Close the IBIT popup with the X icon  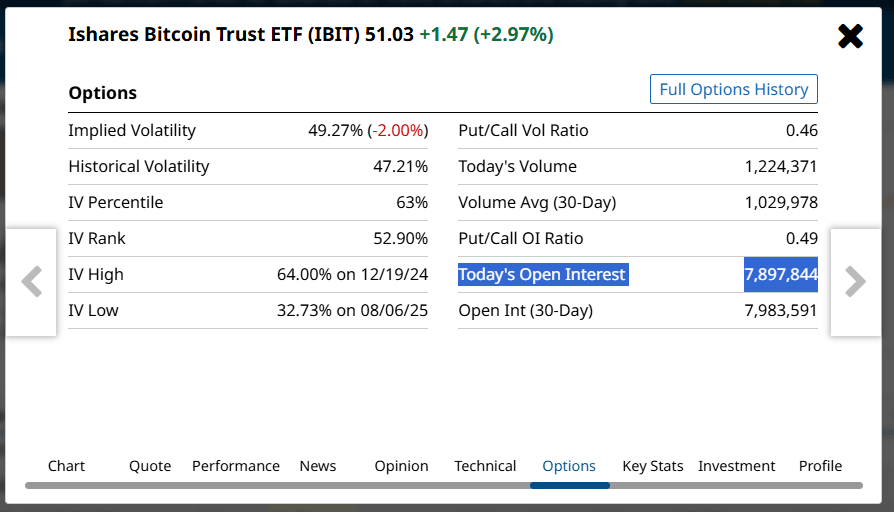pyautogui.click(x=850, y=37)
